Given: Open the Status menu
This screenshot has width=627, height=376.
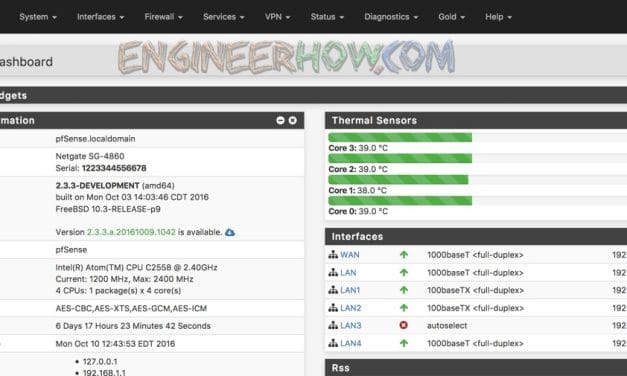Looking at the screenshot, I should tap(327, 17).
